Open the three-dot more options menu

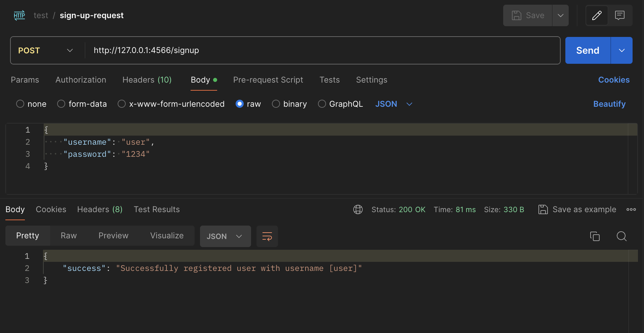[631, 209]
